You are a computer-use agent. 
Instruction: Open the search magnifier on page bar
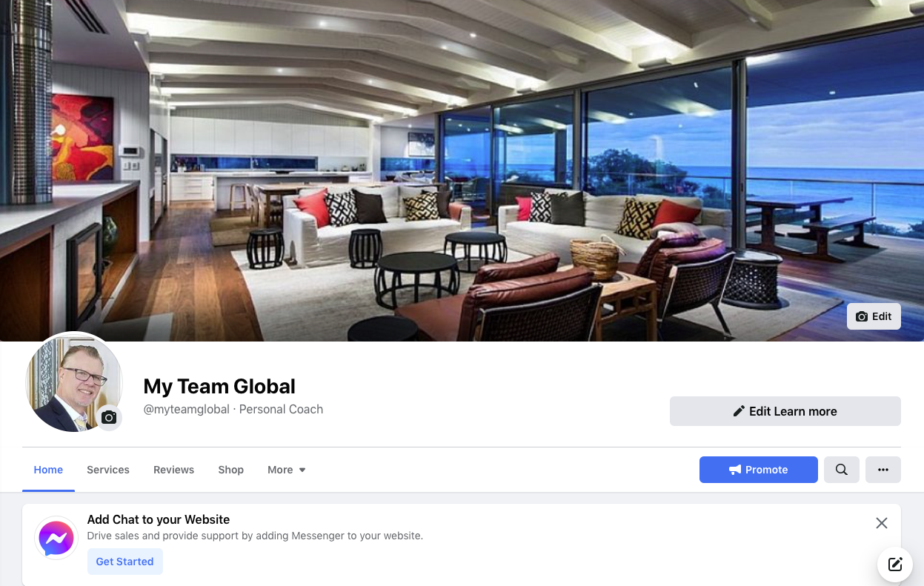(842, 470)
